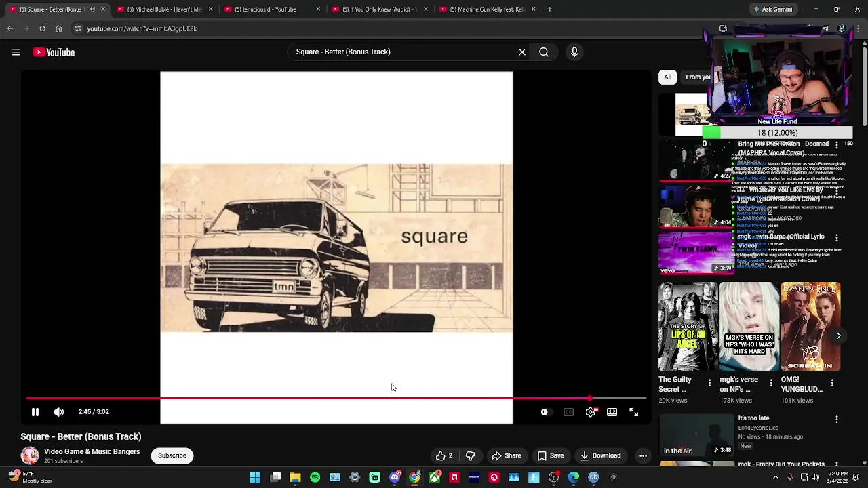Reload the page
Screen dimensions: 868x488
tap(42, 28)
